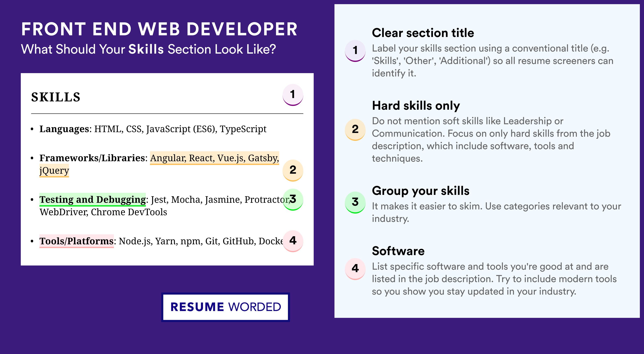Viewport: 644px width, 354px height.
Task: Click the green number 3 badge beside Protractor
Action: pyautogui.click(x=293, y=199)
